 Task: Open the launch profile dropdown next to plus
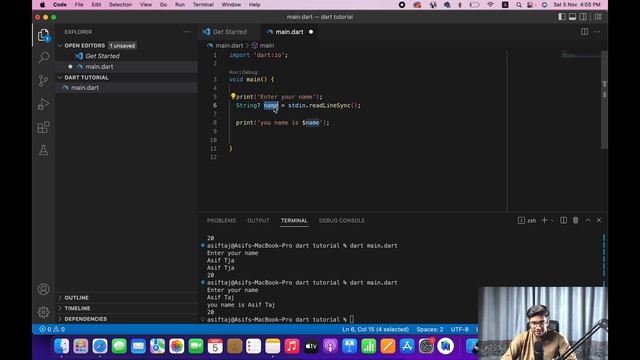pos(552,220)
